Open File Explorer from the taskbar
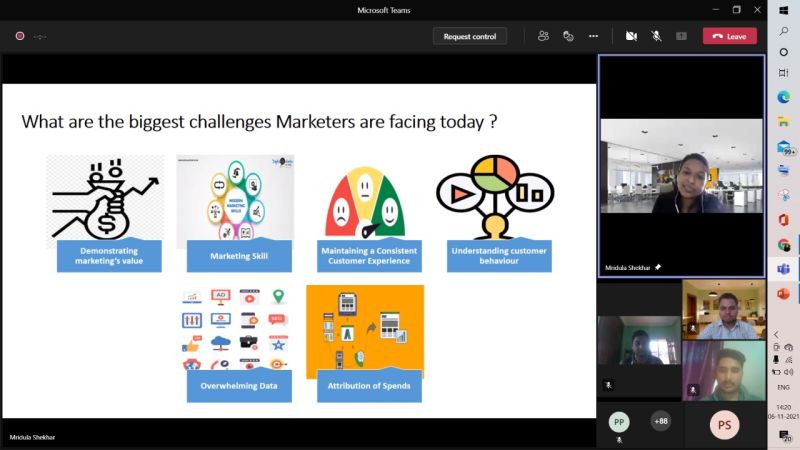The image size is (800, 450). 784,122
